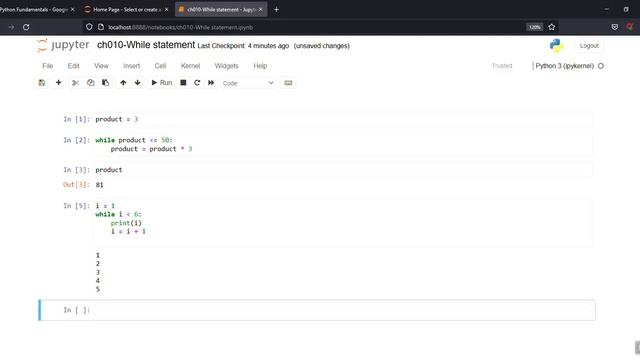The image size is (640, 360).
Task: Click the 120% zoom level badge
Action: pyautogui.click(x=534, y=27)
